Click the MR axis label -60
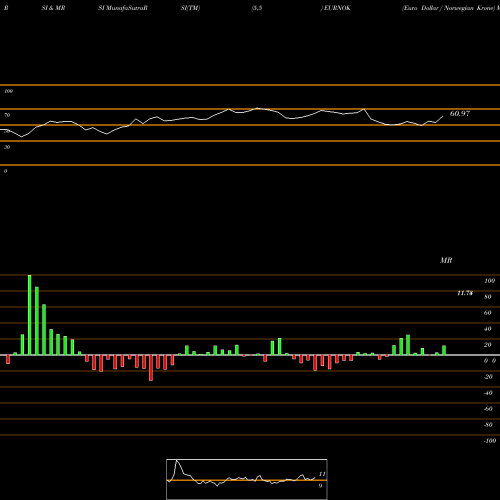 [488, 409]
